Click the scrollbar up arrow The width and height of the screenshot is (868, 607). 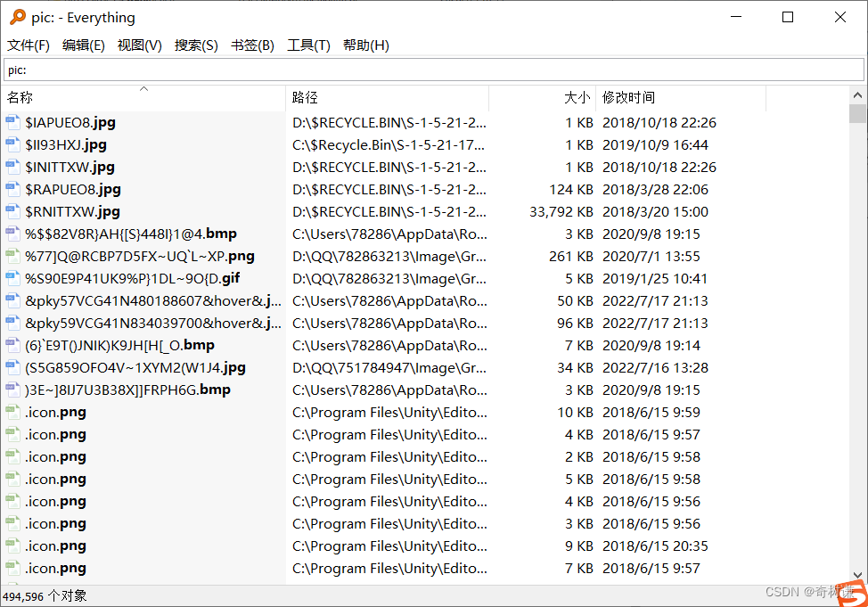[857, 95]
